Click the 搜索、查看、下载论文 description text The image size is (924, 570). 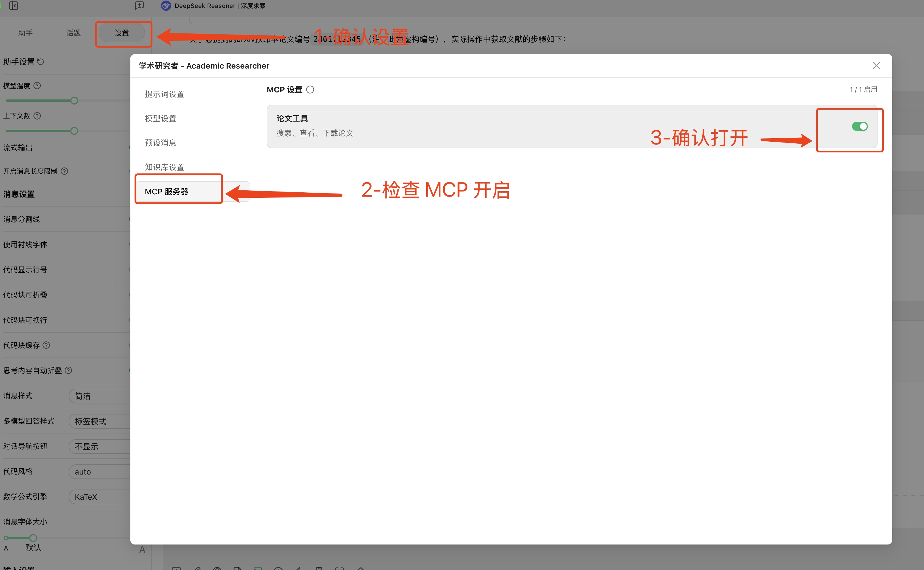click(315, 133)
